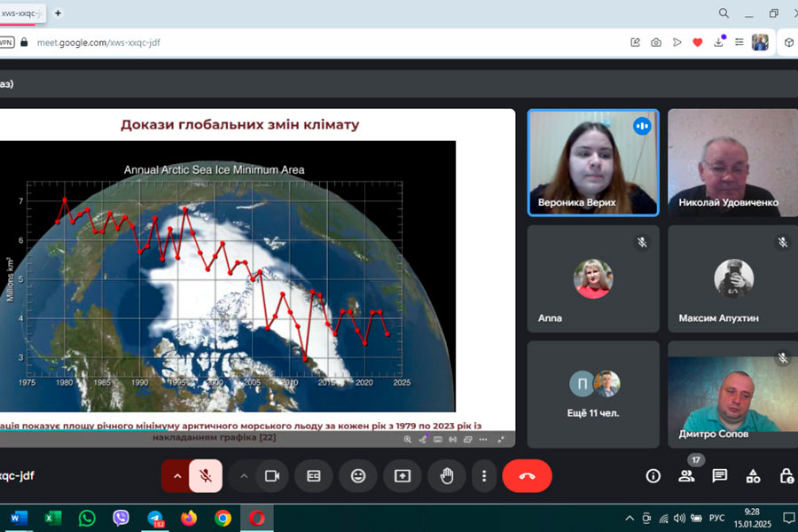
Task: Click the pop-out icon on presentation toolbar
Action: pyautogui.click(x=467, y=440)
